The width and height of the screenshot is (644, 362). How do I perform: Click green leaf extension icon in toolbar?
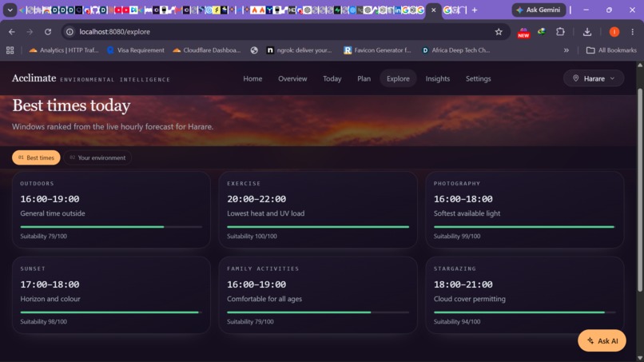[x=542, y=31]
